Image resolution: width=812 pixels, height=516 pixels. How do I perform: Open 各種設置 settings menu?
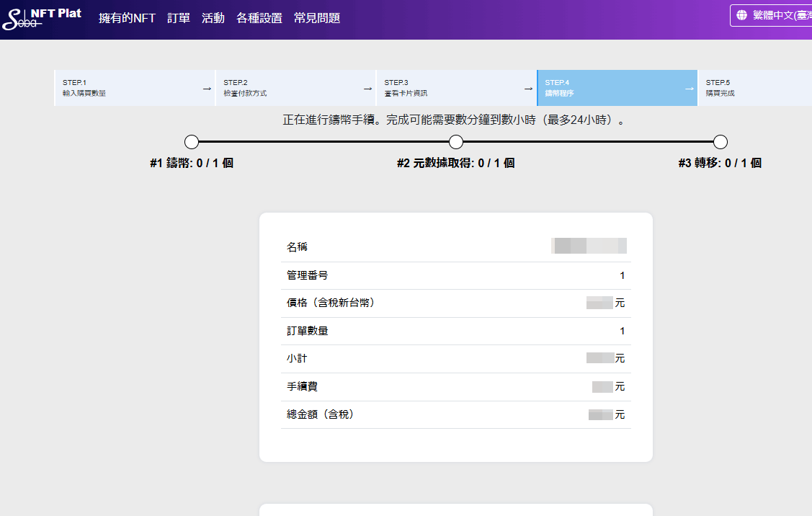pyautogui.click(x=259, y=18)
